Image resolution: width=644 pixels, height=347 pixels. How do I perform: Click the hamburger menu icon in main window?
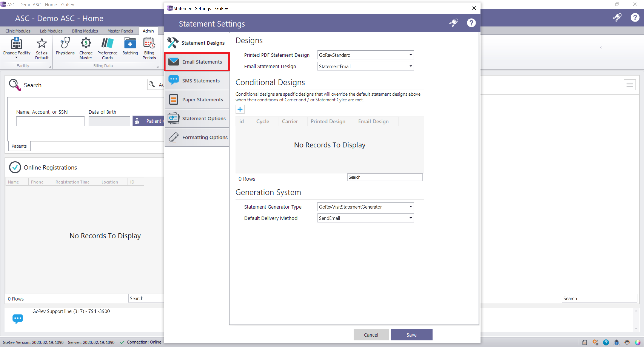(x=630, y=85)
